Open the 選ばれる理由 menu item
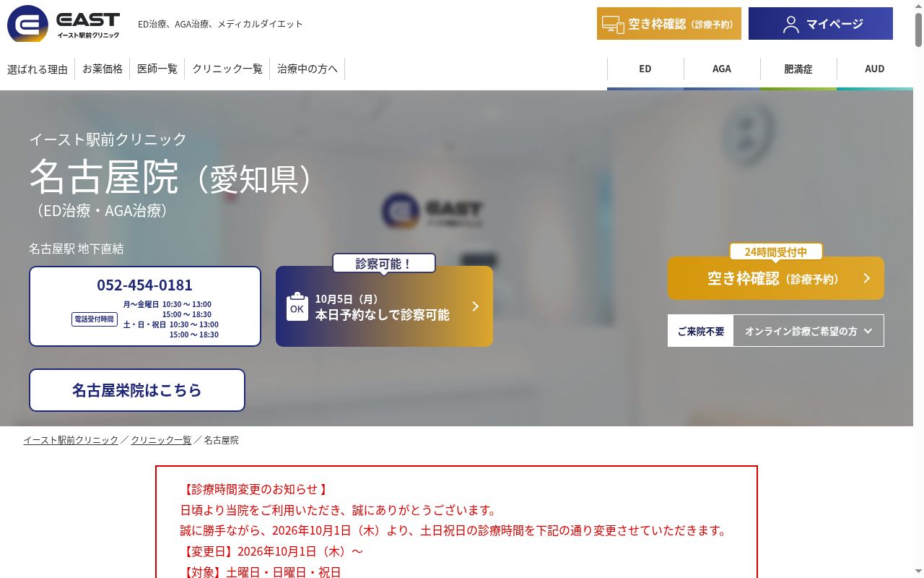 point(38,69)
